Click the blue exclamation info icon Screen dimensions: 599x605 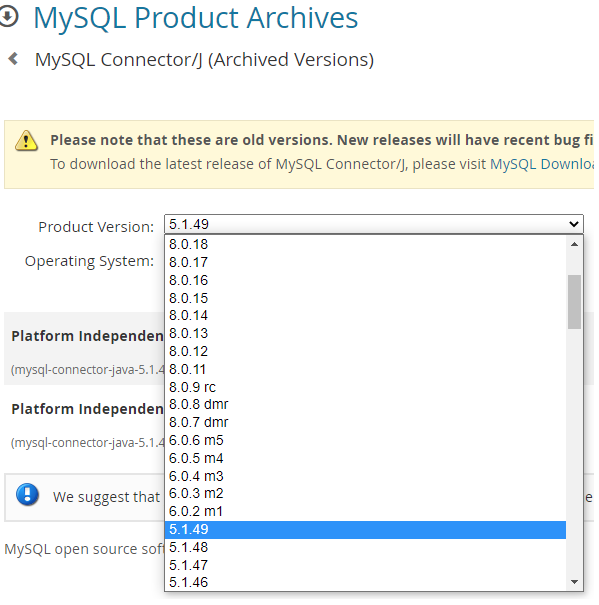tap(27, 494)
